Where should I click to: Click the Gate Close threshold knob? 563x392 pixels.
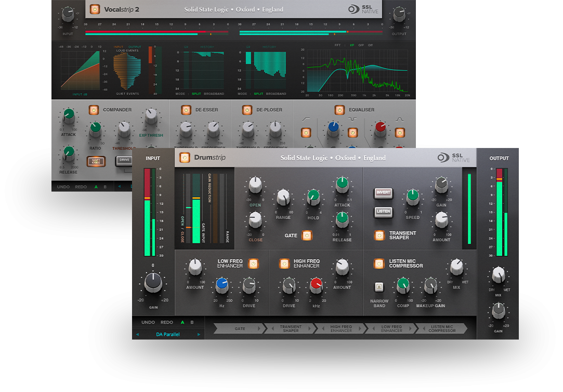tap(255, 220)
